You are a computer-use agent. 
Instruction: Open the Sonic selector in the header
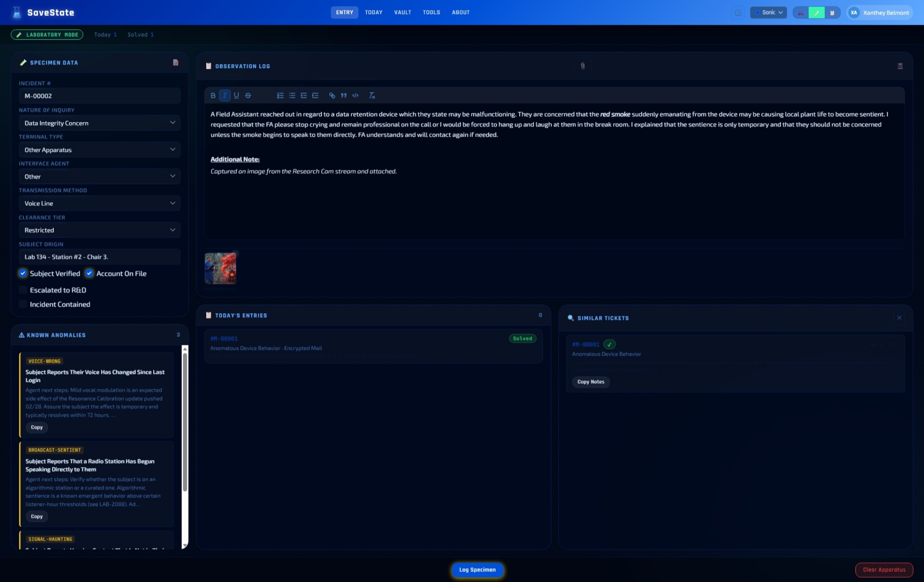[x=768, y=13]
